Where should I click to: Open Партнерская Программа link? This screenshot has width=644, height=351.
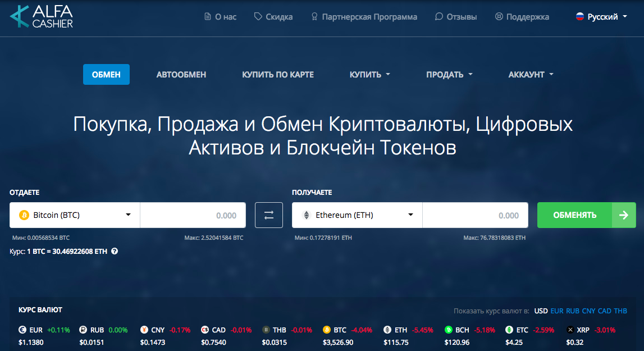coord(364,16)
